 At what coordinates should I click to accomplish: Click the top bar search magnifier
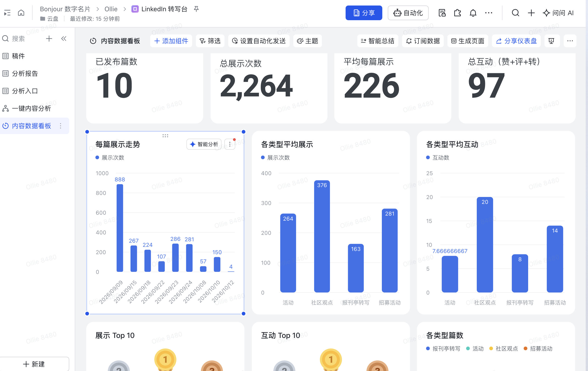point(515,13)
